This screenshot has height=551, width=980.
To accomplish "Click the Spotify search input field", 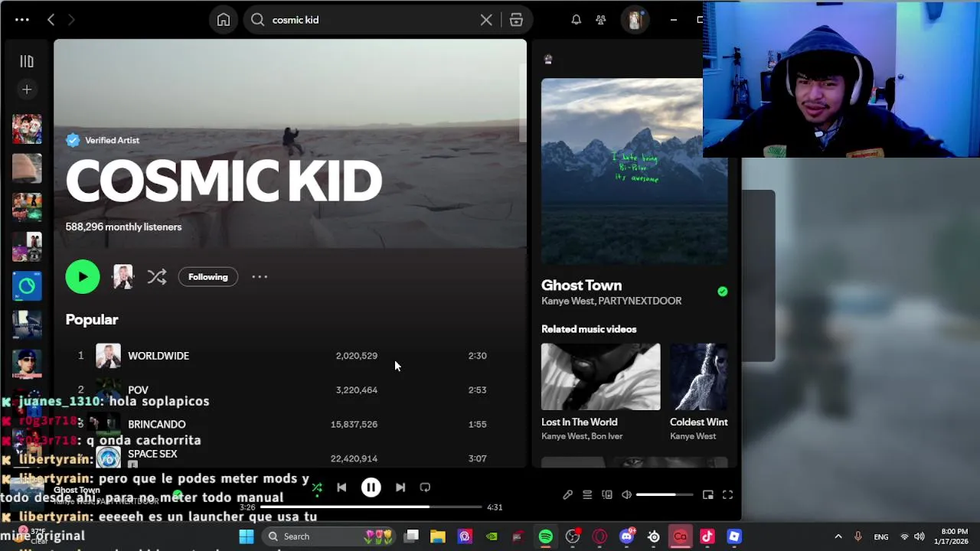I will click(371, 20).
